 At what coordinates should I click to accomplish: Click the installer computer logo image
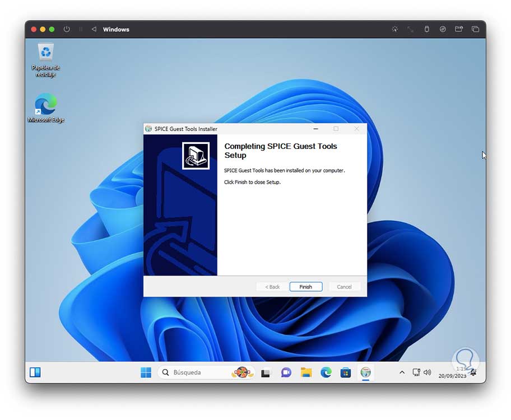[x=196, y=156]
